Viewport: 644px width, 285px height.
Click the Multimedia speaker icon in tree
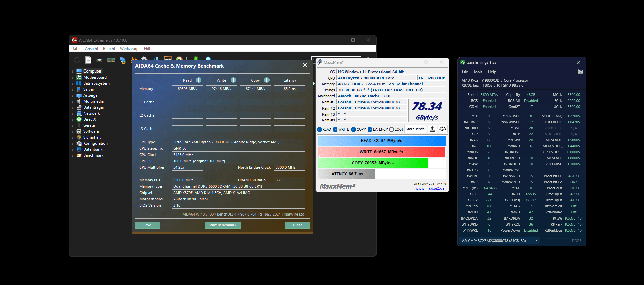79,101
